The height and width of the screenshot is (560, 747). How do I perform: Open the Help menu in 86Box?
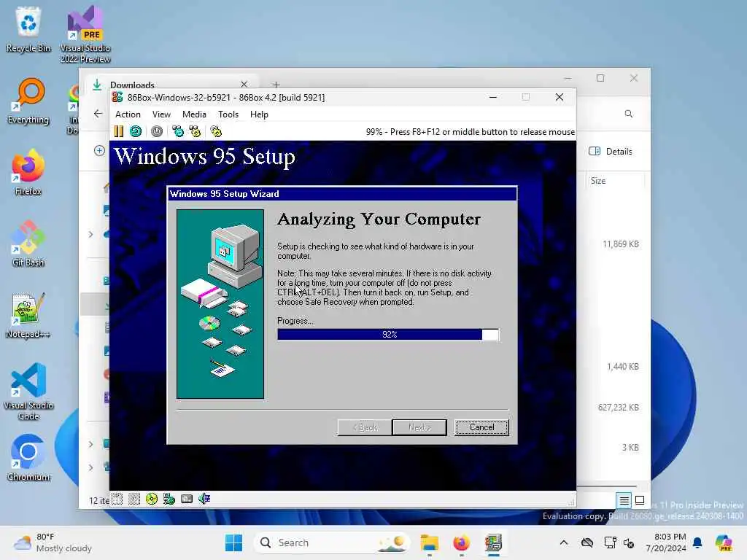point(259,114)
